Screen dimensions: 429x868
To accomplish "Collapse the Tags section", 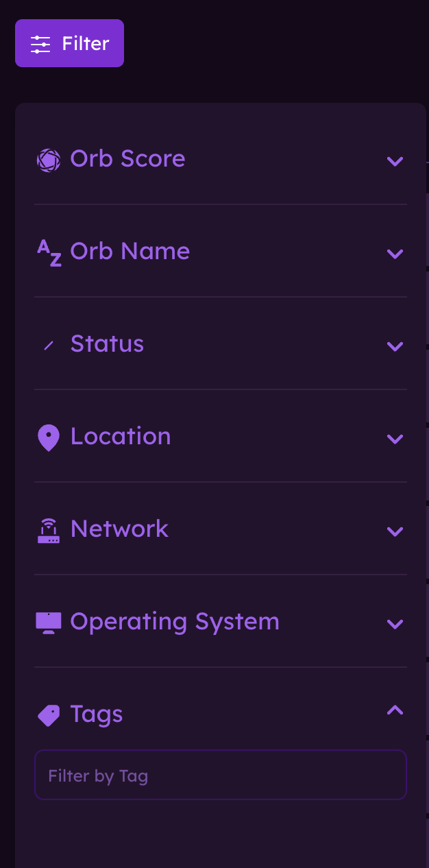I will (x=395, y=711).
